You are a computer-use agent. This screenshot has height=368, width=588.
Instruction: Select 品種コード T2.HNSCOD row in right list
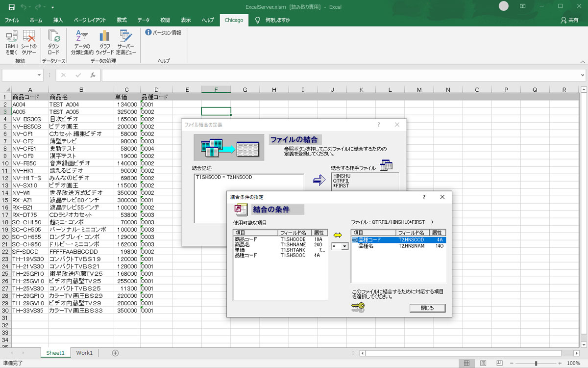coord(399,240)
